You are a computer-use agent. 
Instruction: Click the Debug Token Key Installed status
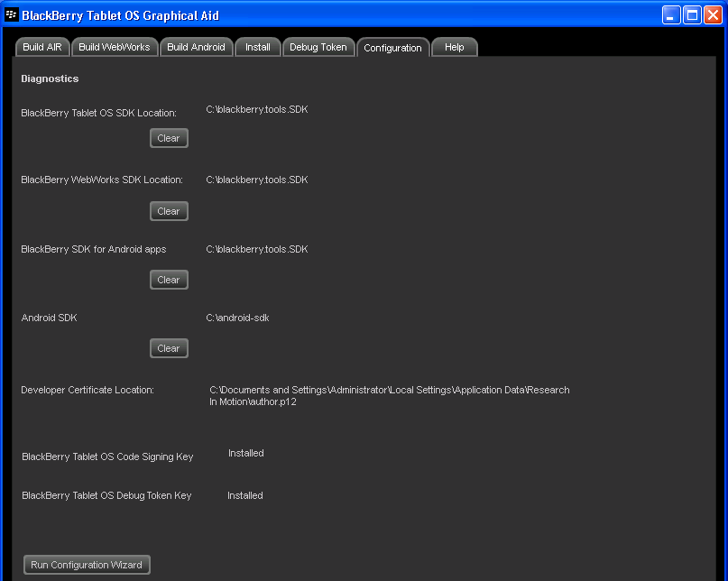(244, 495)
